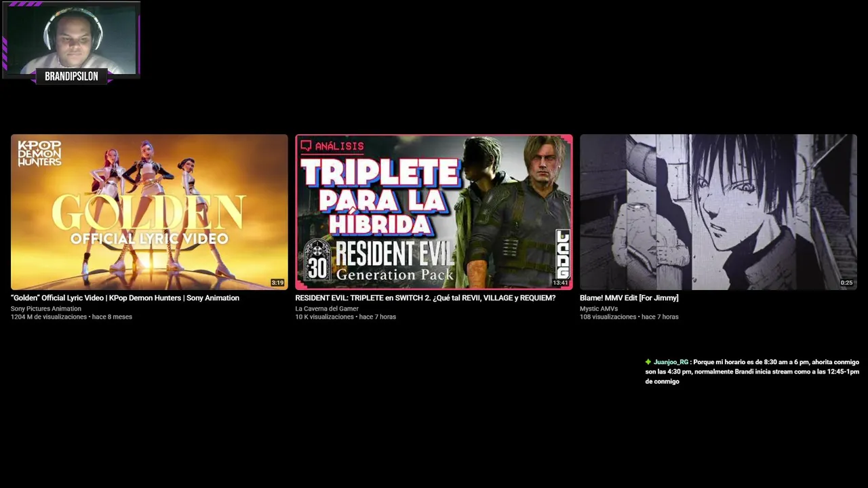Image resolution: width=868 pixels, height=488 pixels.
Task: Click the streamer webcam overlay
Action: (x=71, y=39)
